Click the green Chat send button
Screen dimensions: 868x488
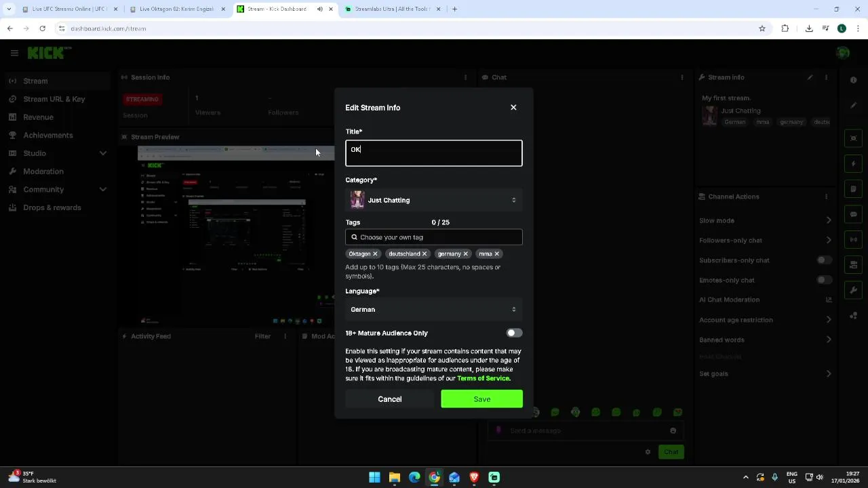[x=671, y=452]
